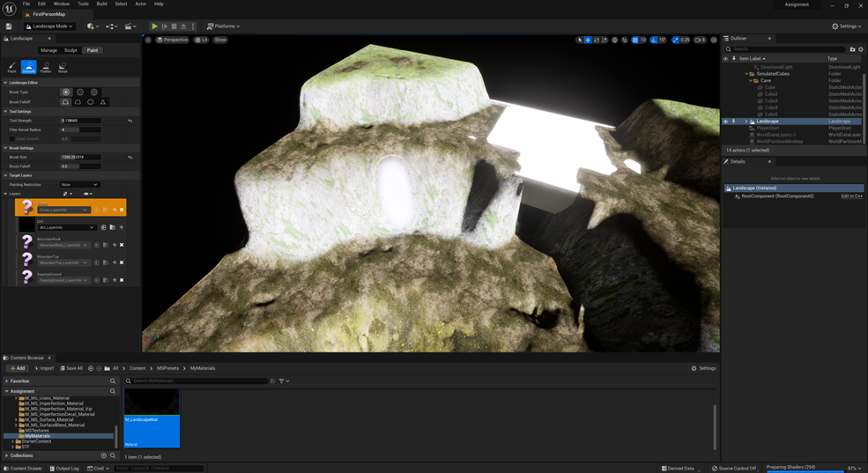The height and width of the screenshot is (473, 868).
Task: Select the Noise landscape tool
Action: click(63, 67)
